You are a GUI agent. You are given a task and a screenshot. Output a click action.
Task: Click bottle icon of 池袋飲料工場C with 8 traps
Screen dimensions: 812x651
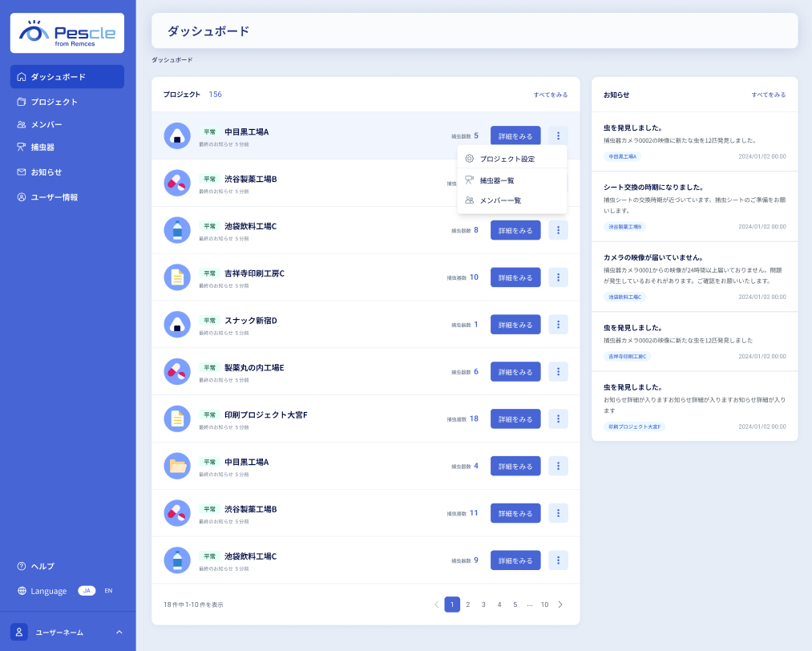[177, 230]
